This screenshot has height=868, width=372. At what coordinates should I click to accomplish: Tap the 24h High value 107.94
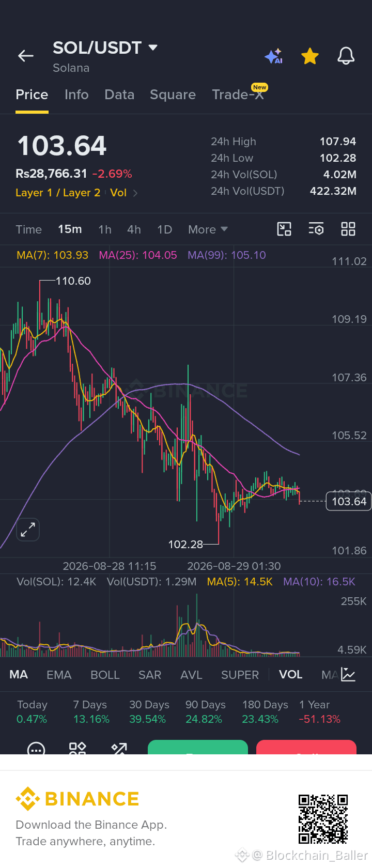338,142
